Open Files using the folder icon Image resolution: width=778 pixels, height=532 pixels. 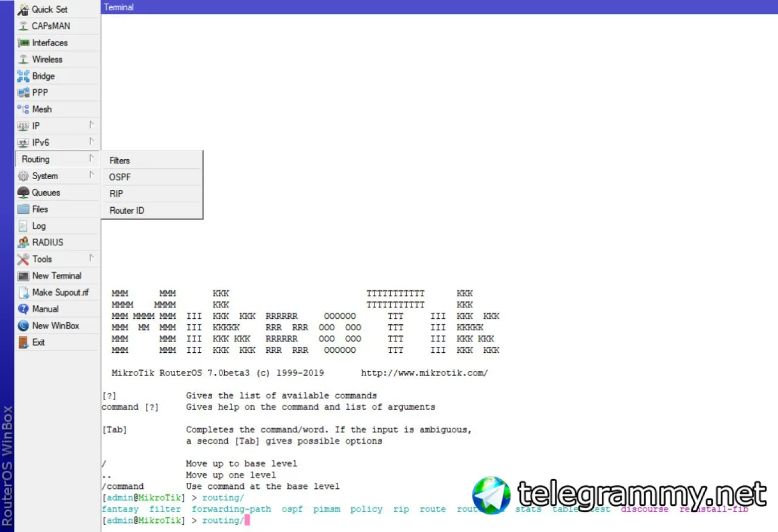(x=23, y=209)
